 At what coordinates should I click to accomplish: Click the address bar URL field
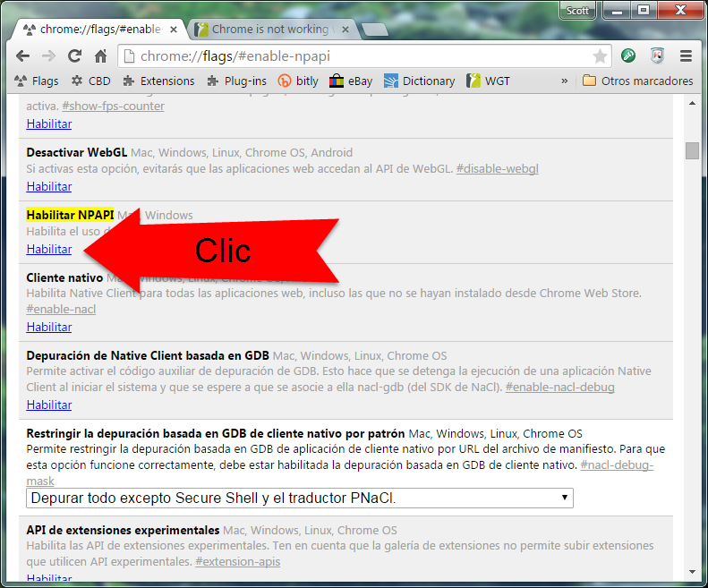pyautogui.click(x=358, y=56)
